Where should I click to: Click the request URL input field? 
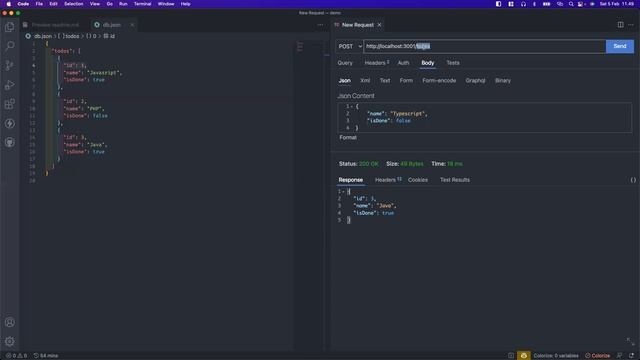coord(484,47)
